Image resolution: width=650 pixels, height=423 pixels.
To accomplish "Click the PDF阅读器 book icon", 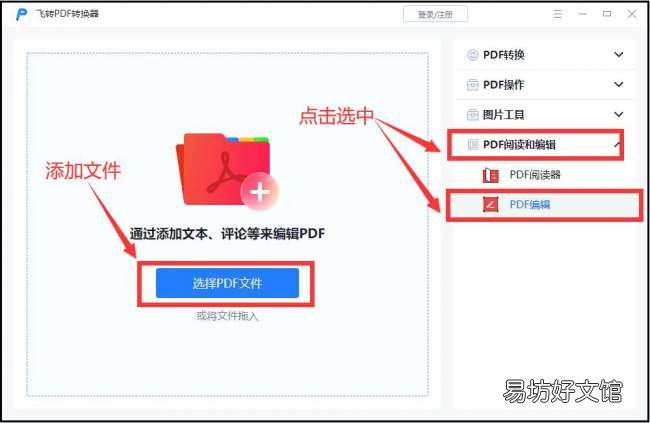I will coord(491,175).
